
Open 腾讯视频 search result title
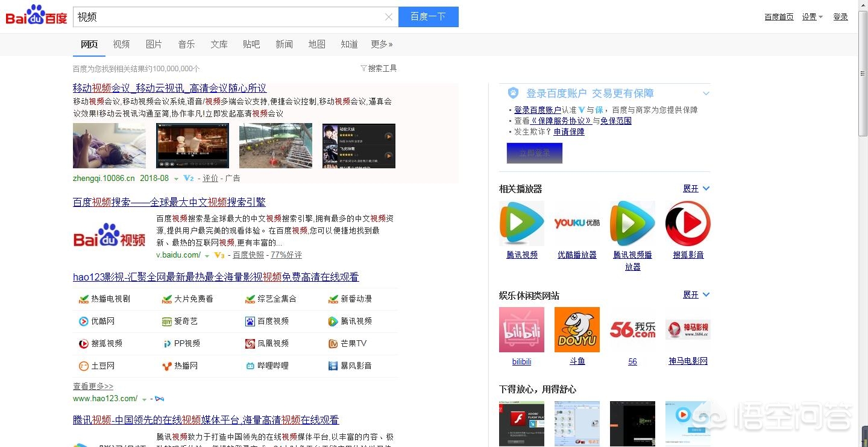206,420
